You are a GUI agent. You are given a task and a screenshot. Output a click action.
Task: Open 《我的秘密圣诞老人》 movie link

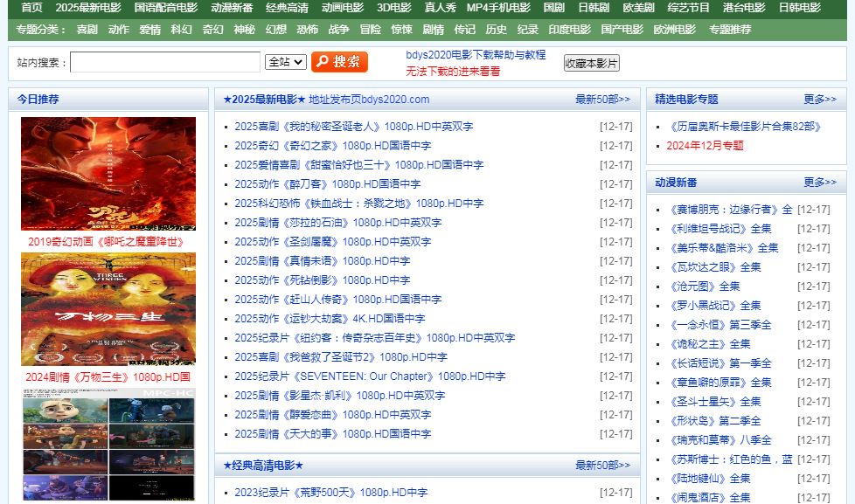click(353, 127)
